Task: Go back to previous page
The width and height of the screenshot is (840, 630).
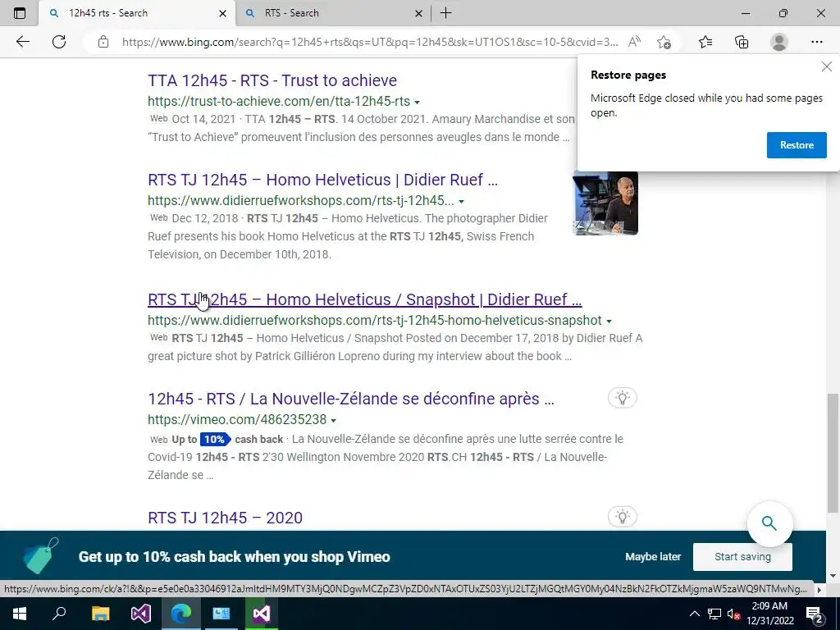Action: (x=22, y=42)
